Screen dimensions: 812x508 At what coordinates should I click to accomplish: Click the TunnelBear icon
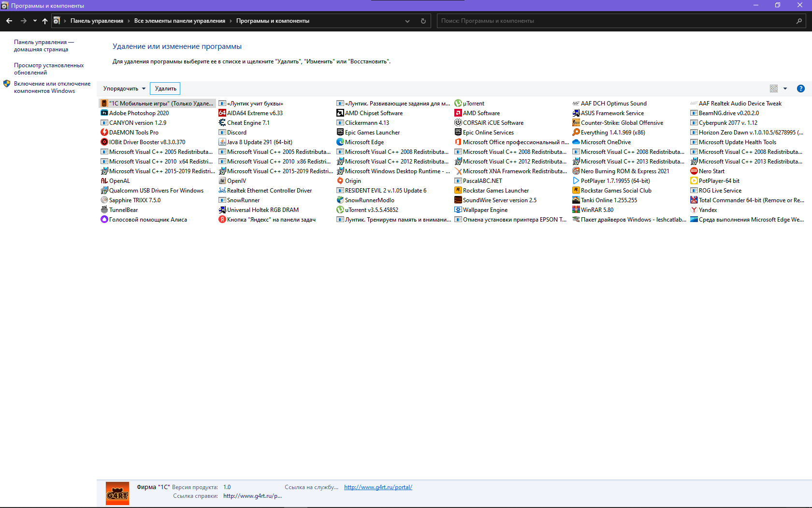[x=104, y=210]
